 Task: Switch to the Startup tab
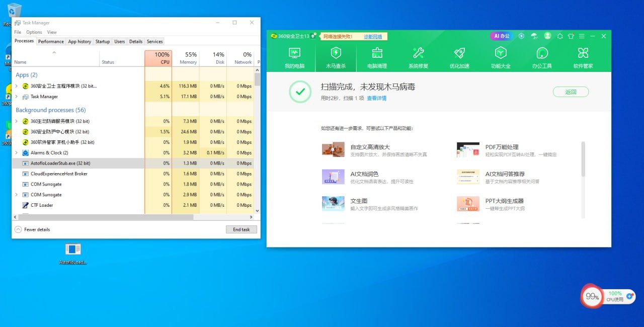pos(103,41)
